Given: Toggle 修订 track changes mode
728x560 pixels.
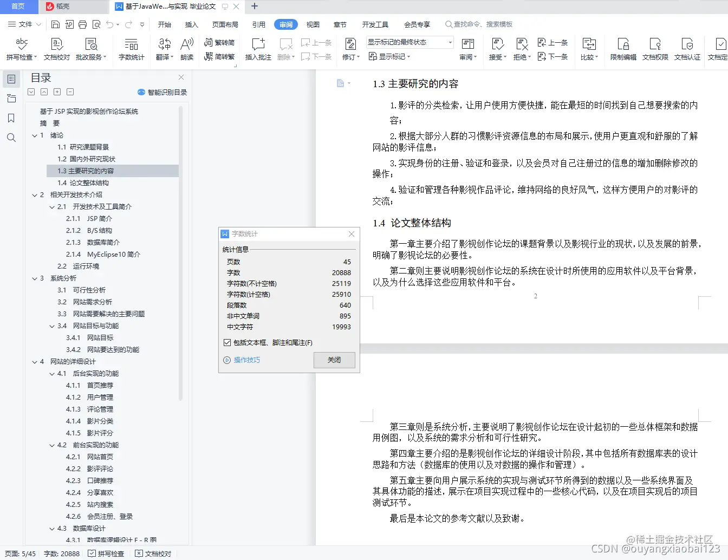Looking at the screenshot, I should 350,48.
